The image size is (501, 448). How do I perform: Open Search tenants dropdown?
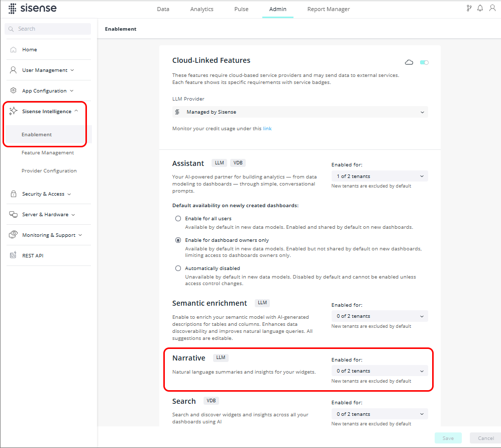(x=379, y=414)
